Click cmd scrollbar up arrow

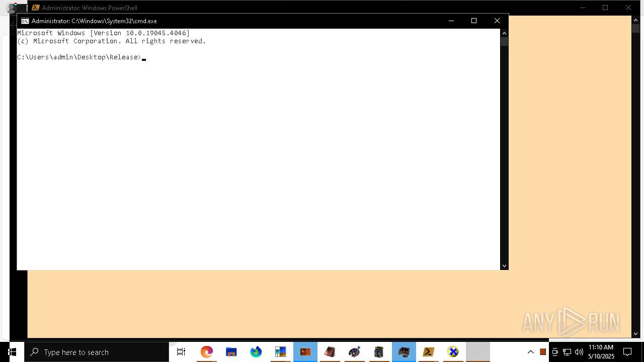coord(504,33)
